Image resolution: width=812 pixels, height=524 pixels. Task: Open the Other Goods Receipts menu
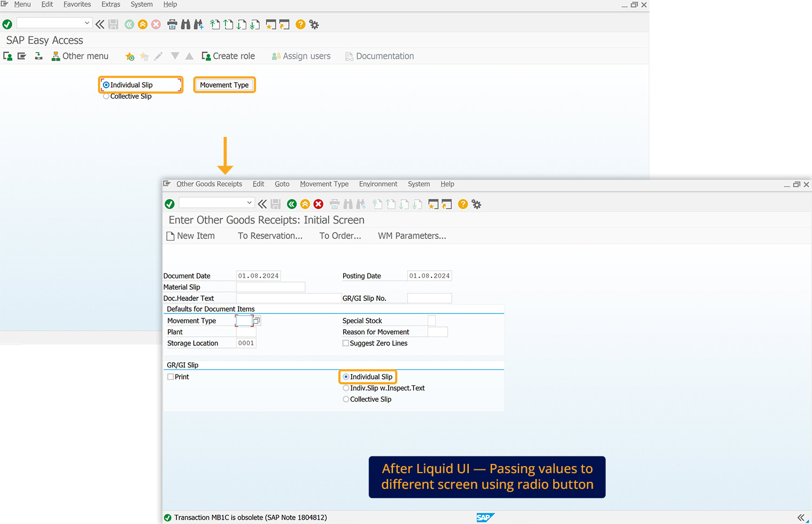coord(209,184)
